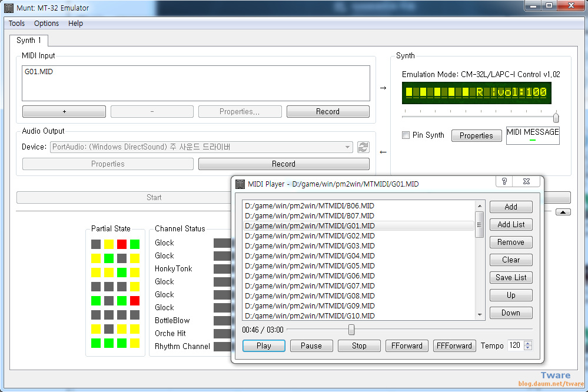Click the 00:46 / 03:00 time display
588x392 pixels.
point(263,330)
